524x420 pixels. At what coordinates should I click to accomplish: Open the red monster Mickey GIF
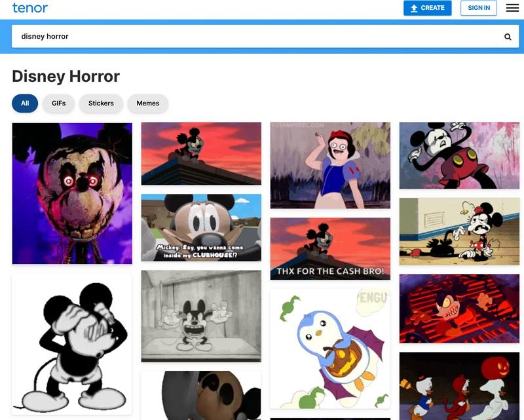tap(460, 309)
